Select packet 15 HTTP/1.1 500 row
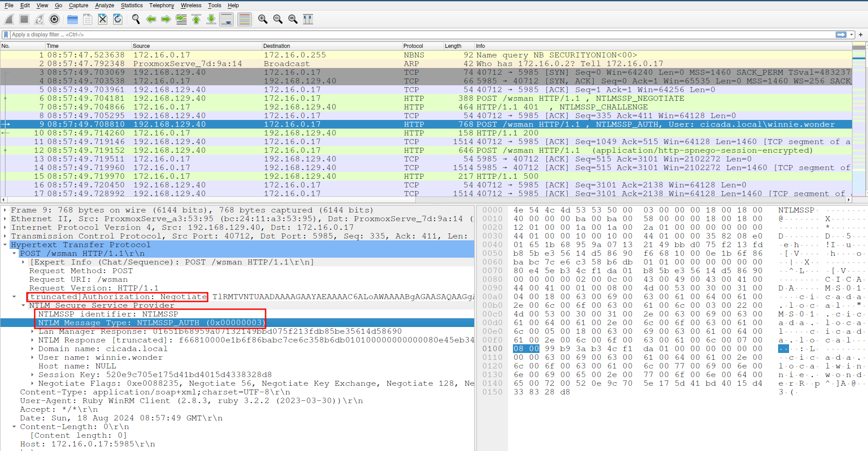The width and height of the screenshot is (868, 451). [x=426, y=176]
